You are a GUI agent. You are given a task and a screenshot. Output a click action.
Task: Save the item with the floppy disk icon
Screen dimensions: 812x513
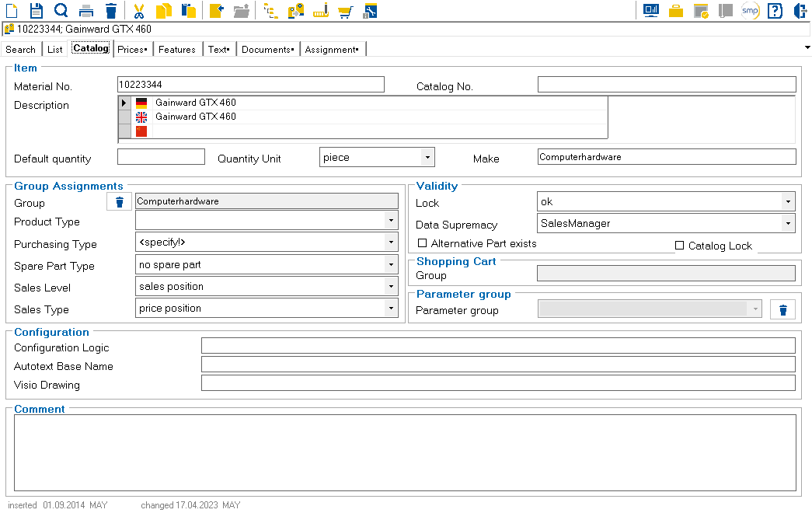click(37, 10)
